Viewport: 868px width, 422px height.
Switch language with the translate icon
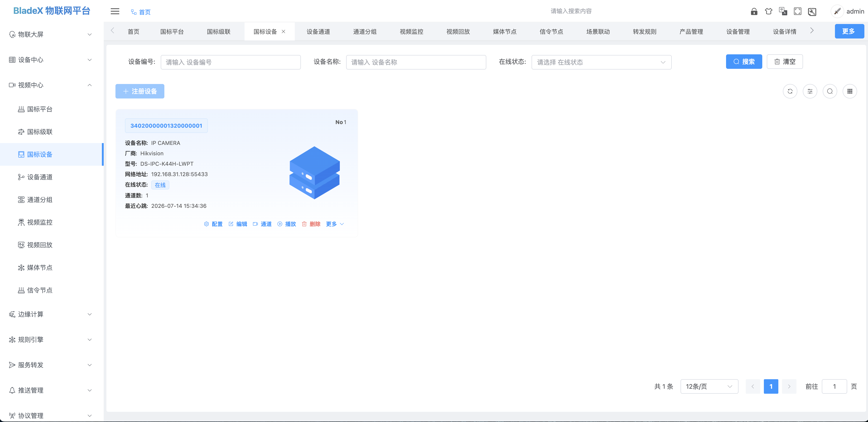click(783, 12)
